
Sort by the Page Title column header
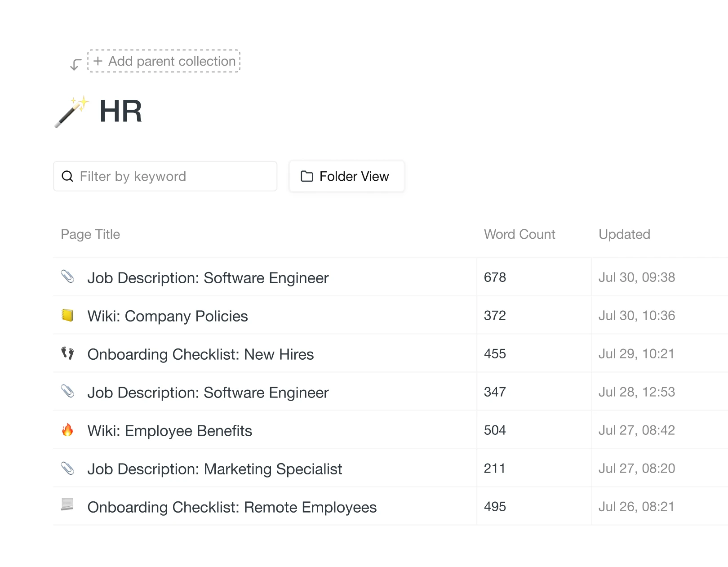pos(90,234)
